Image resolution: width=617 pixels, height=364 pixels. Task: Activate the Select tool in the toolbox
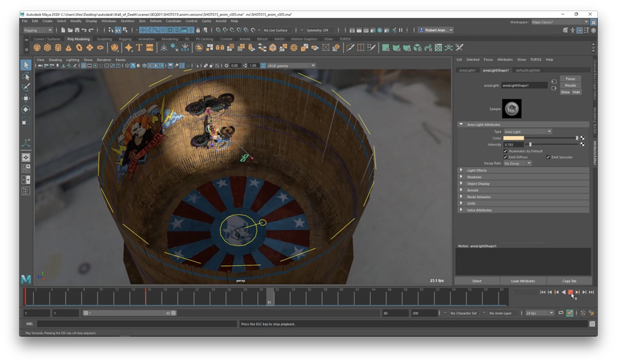26,65
